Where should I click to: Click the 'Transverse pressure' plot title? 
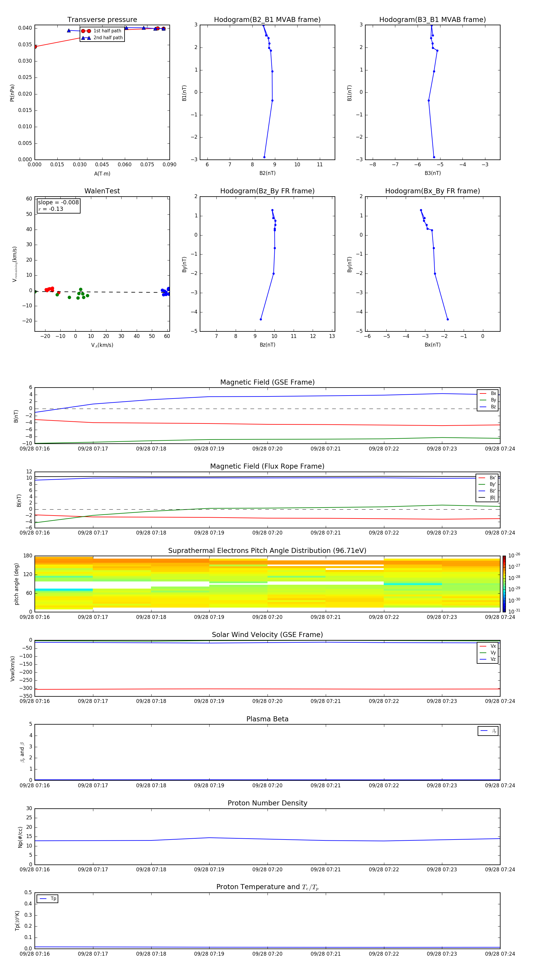tap(102, 20)
